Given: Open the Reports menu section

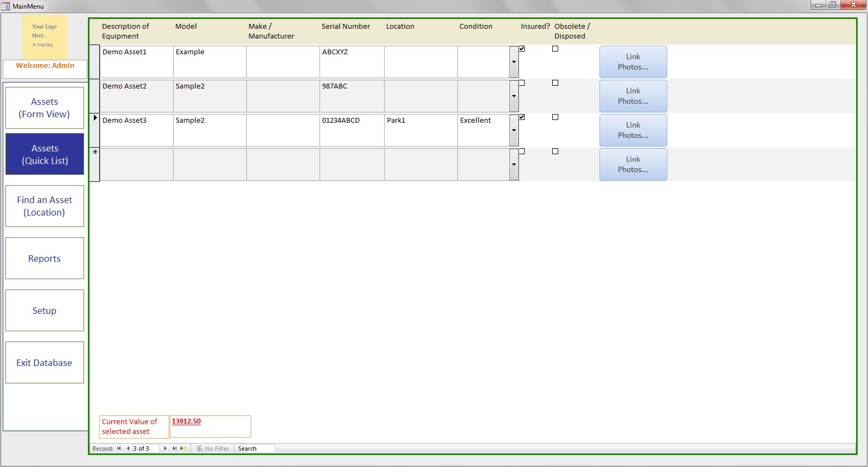Looking at the screenshot, I should click(x=44, y=258).
